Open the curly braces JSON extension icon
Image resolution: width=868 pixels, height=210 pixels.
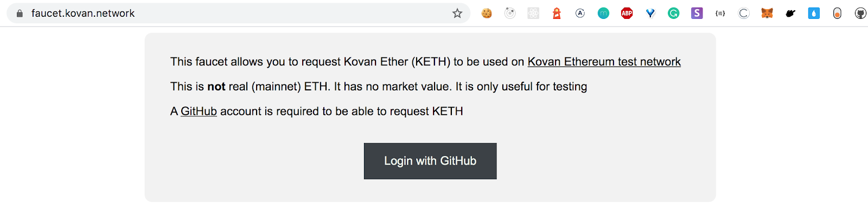[x=720, y=14]
